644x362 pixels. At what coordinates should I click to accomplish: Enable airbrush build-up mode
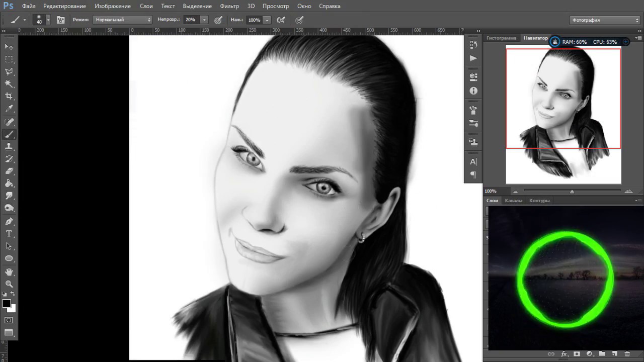281,20
